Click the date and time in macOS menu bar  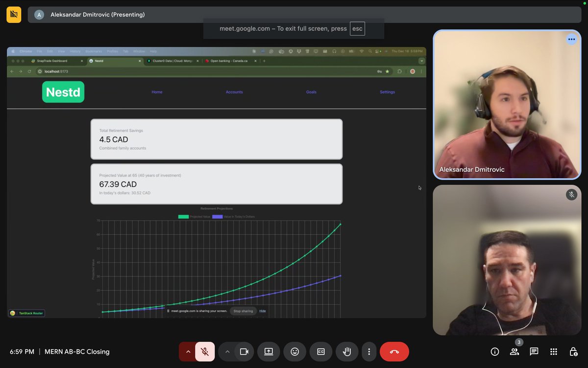click(x=407, y=51)
